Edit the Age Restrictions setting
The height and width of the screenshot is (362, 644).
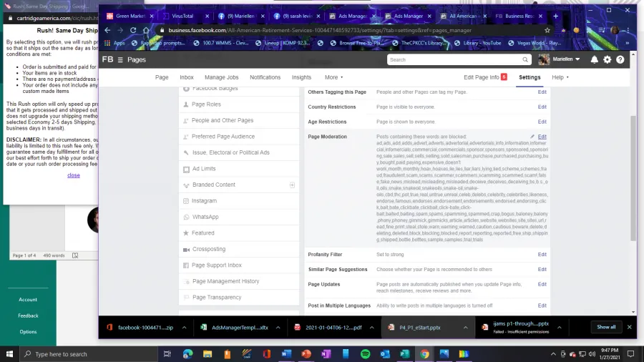pyautogui.click(x=542, y=122)
